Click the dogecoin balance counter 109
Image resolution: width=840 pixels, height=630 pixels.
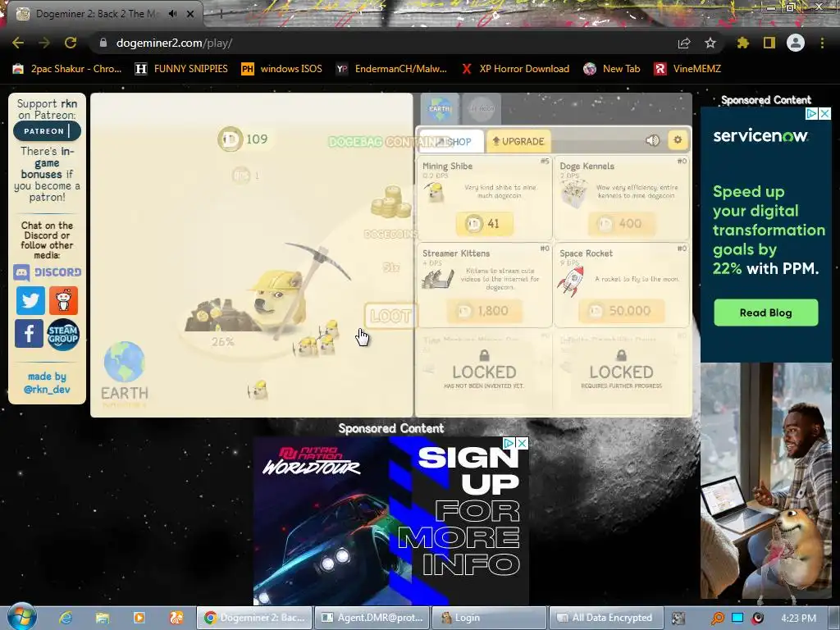coord(244,139)
